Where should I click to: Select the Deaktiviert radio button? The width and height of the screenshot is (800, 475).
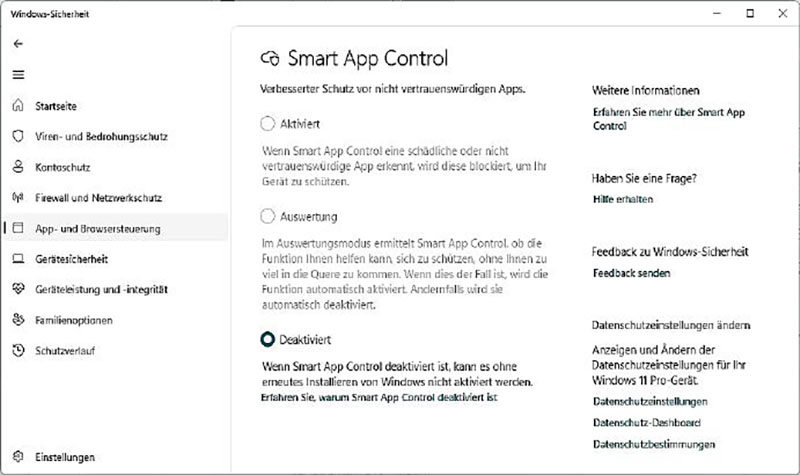[267, 340]
